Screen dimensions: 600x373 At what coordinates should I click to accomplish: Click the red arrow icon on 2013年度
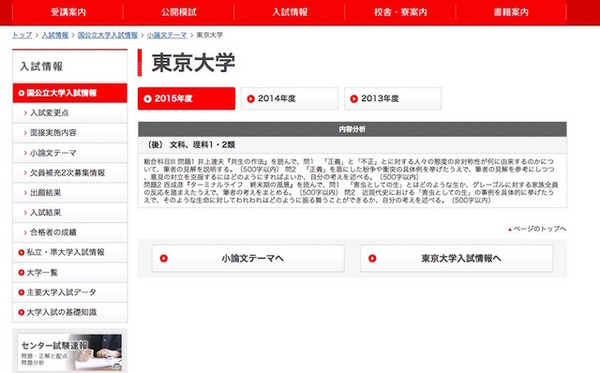point(354,99)
